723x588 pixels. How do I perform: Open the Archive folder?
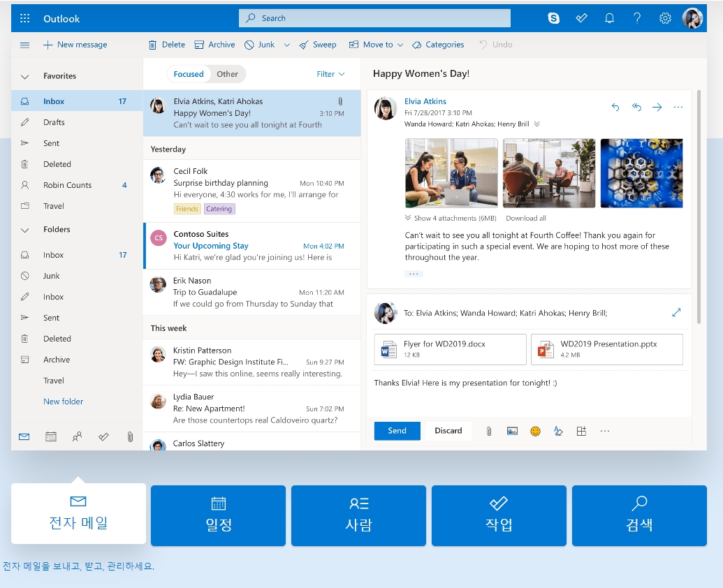point(77,360)
